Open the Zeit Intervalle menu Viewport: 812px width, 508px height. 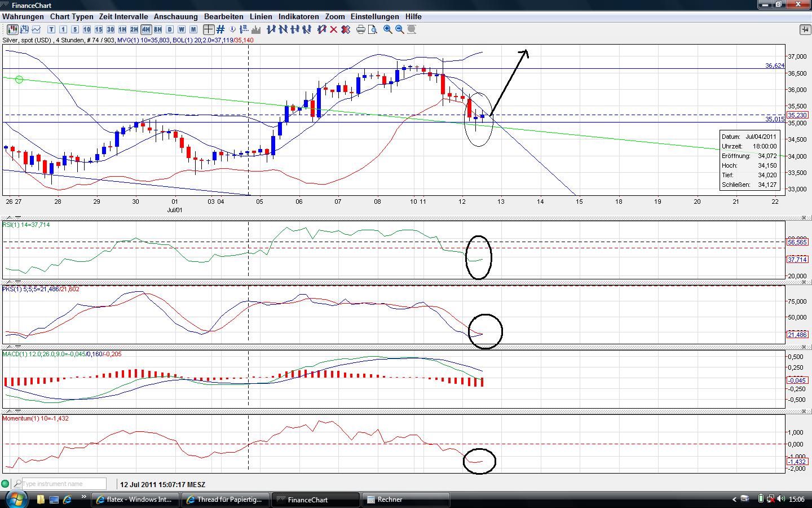[123, 17]
